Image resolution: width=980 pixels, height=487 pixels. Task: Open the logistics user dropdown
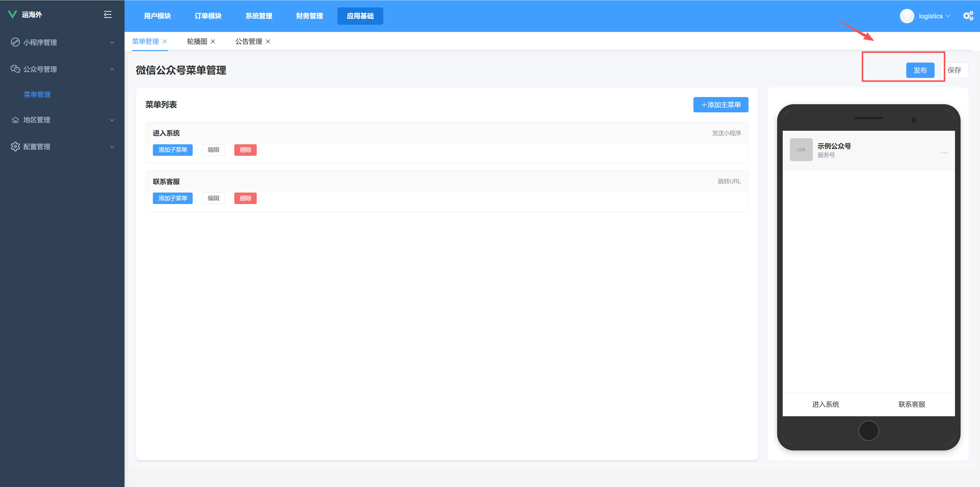[934, 16]
